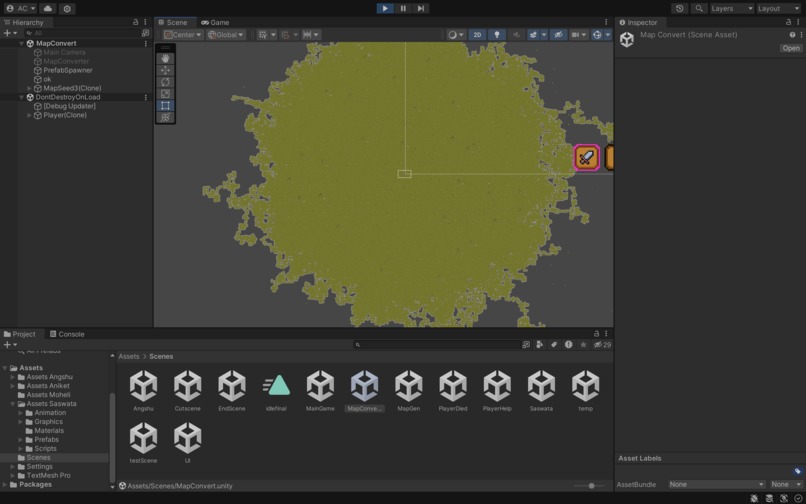Select the Hand view tool
Image resolution: width=806 pixels, height=504 pixels.
pos(165,59)
